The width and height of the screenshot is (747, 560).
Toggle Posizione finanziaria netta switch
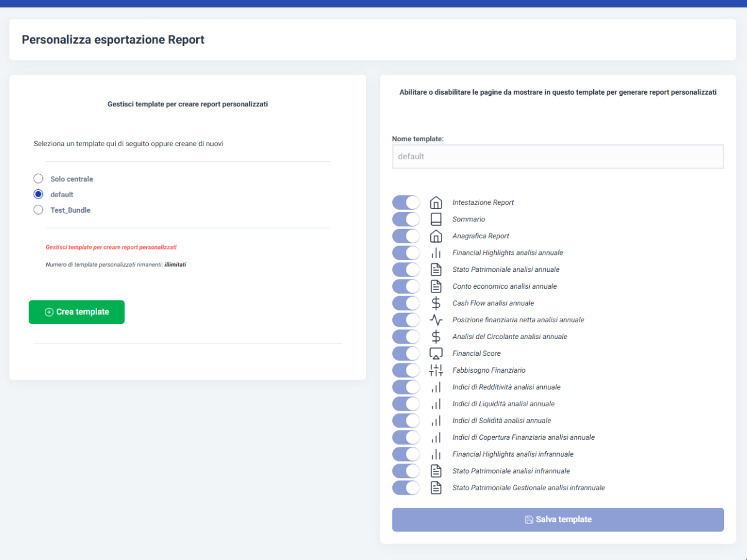406,320
